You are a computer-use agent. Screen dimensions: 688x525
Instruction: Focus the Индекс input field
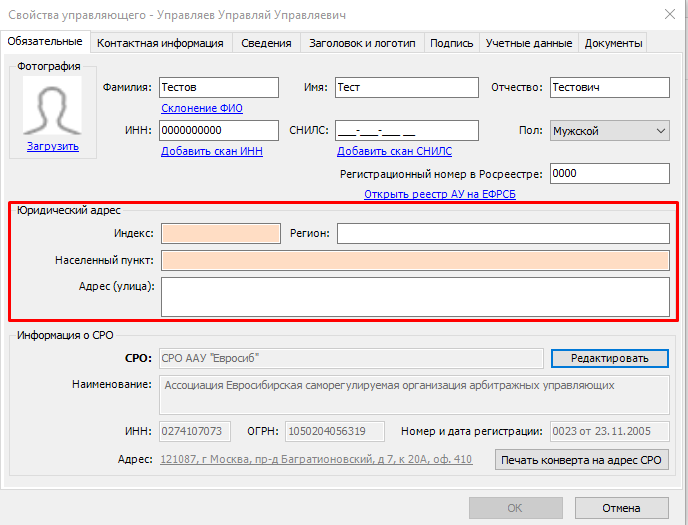click(x=220, y=233)
